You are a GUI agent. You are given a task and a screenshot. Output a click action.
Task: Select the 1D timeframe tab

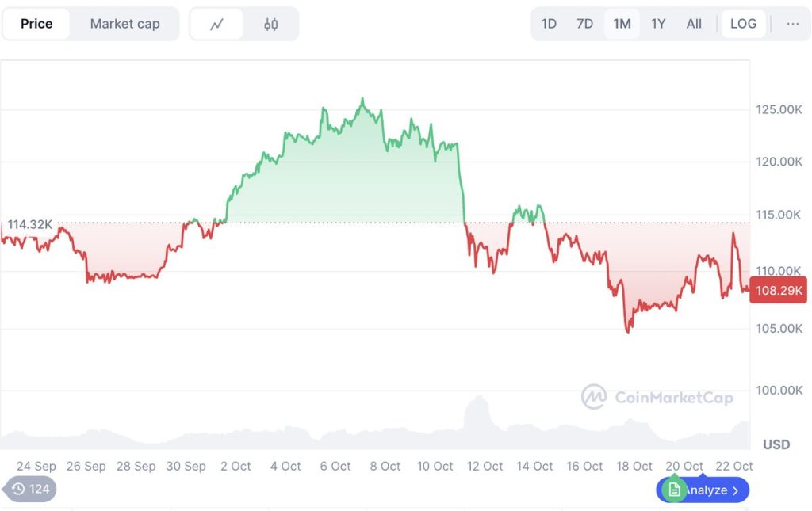coord(548,24)
